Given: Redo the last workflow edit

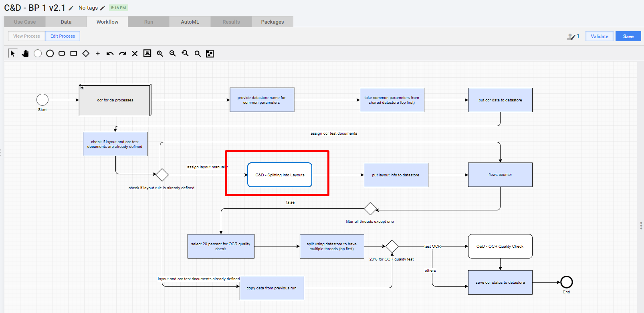Looking at the screenshot, I should [123, 53].
